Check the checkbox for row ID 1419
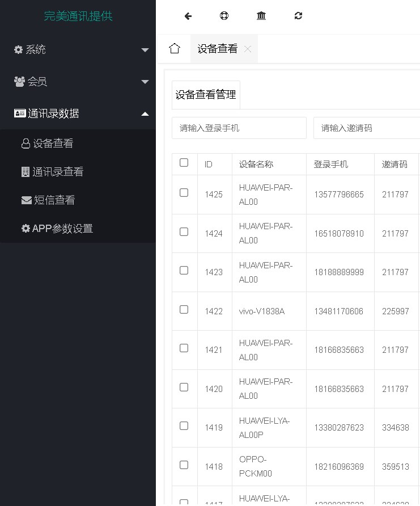Image resolution: width=420 pixels, height=506 pixels. [x=184, y=426]
